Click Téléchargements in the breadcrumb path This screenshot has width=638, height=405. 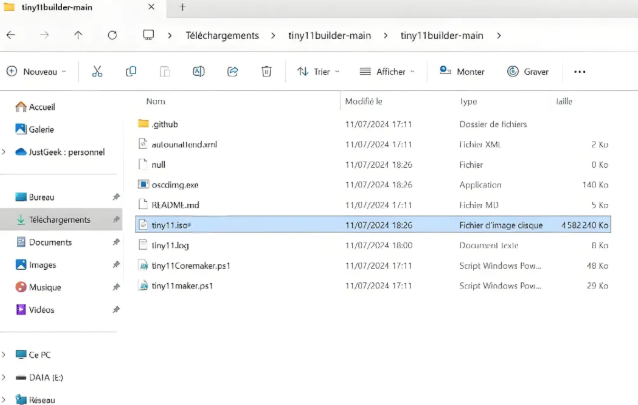[222, 36]
